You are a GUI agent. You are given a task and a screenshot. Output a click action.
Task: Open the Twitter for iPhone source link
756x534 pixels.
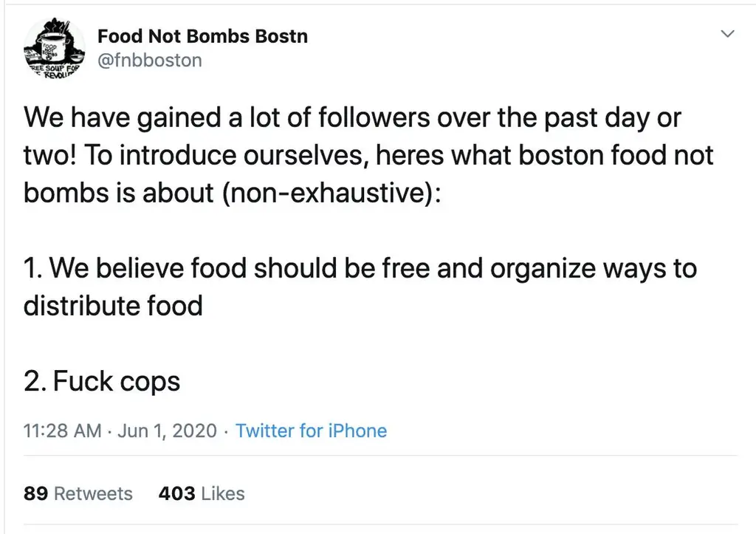(x=311, y=431)
